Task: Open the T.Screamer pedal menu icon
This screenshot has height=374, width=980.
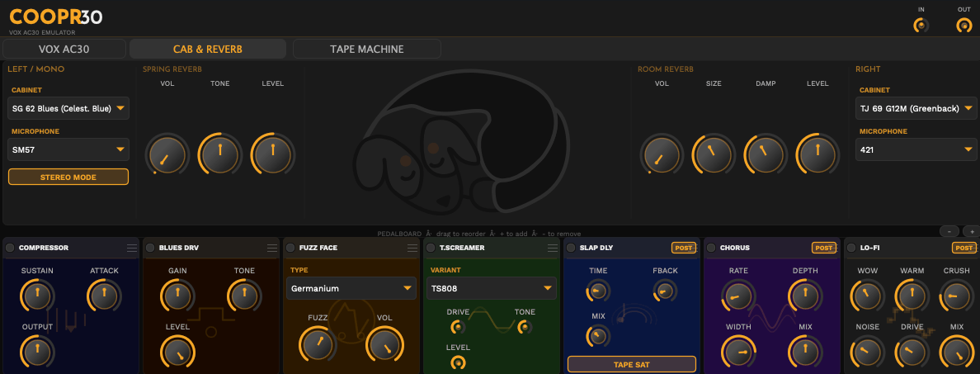Action: pyautogui.click(x=552, y=249)
